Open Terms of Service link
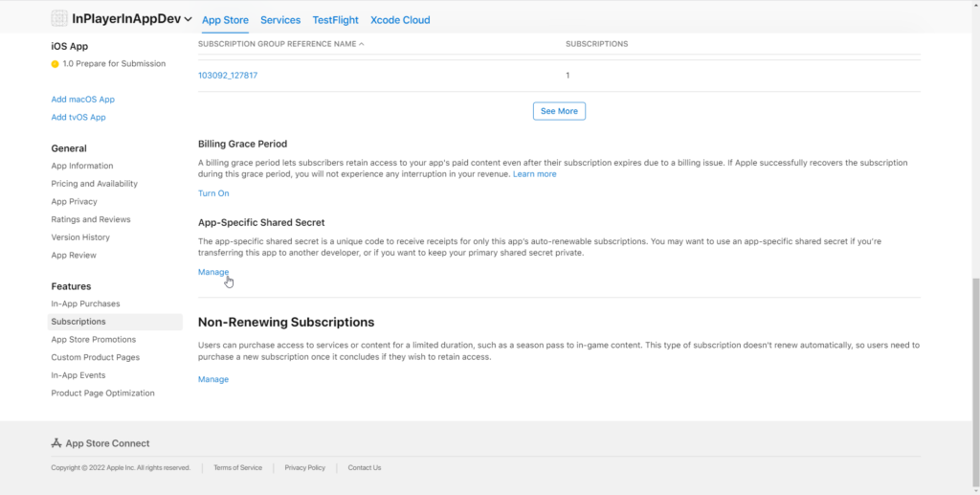The image size is (980, 495). [x=238, y=467]
